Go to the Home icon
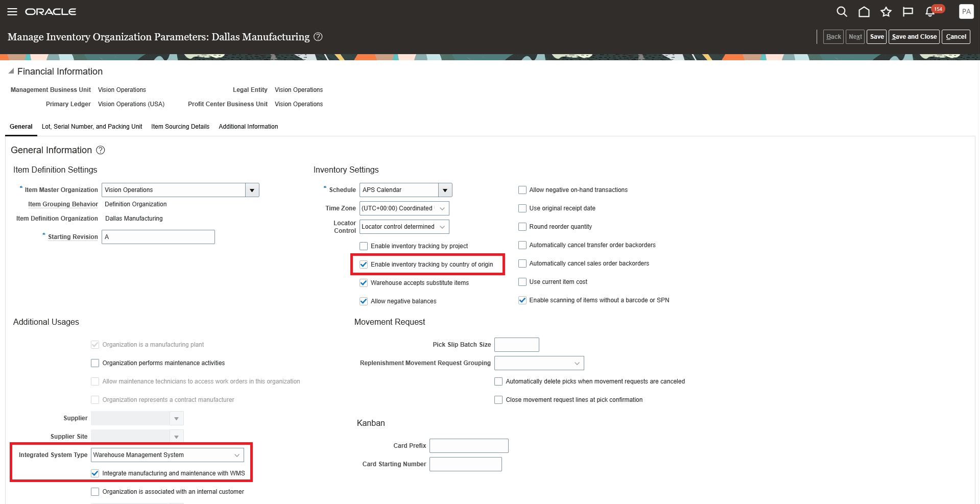Viewport: 980px width, 504px height. click(x=864, y=12)
